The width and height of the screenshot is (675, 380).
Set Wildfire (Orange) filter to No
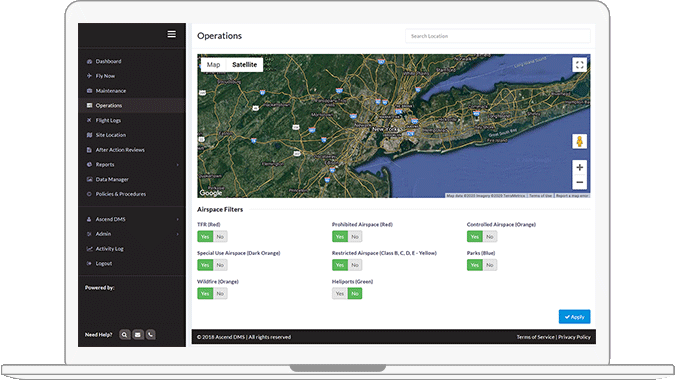coord(220,293)
